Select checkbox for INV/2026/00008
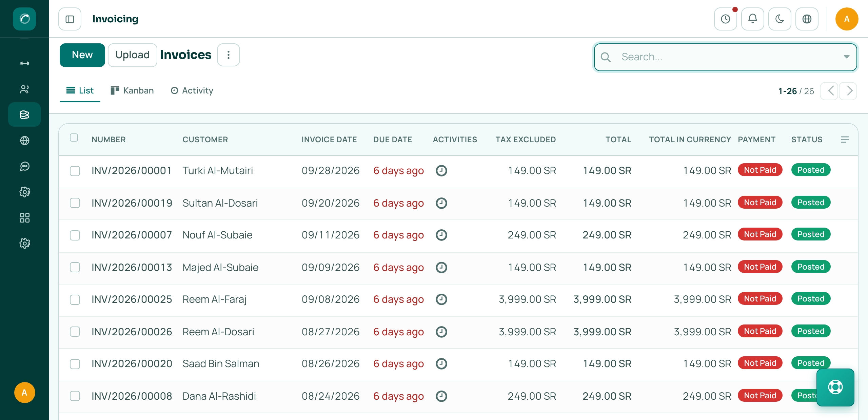868x420 pixels. point(75,396)
